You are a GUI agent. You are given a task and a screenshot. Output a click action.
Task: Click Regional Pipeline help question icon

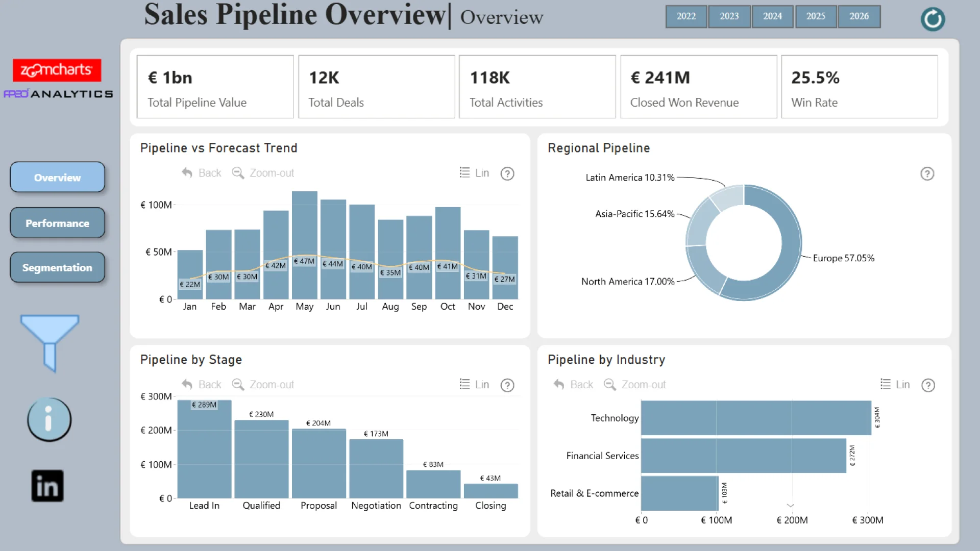(927, 173)
